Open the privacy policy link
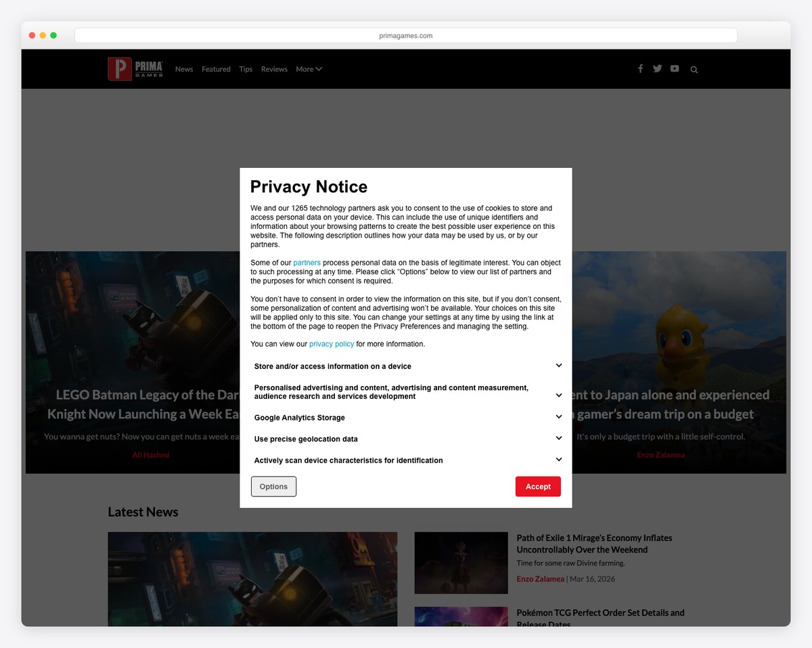812x648 pixels. point(331,344)
